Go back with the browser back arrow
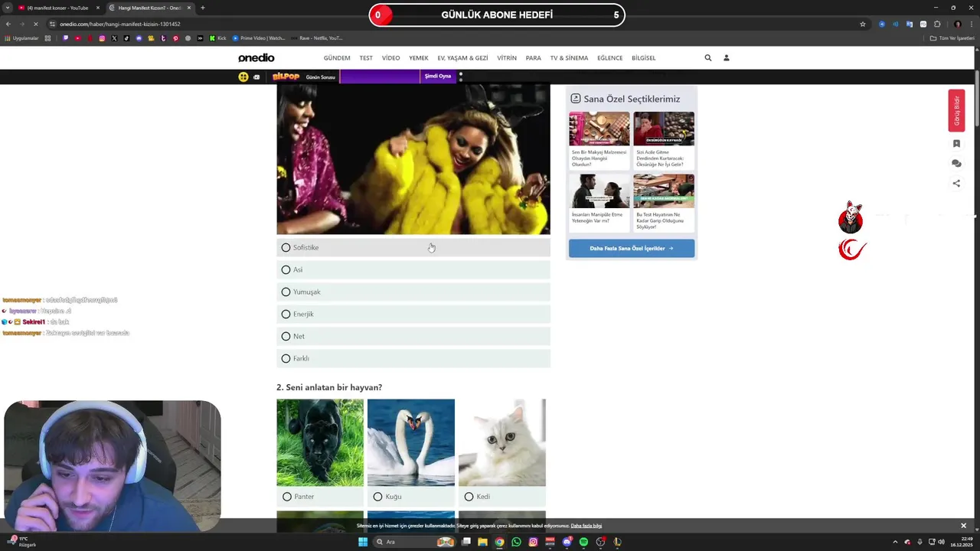This screenshot has height=551, width=980. [8, 24]
